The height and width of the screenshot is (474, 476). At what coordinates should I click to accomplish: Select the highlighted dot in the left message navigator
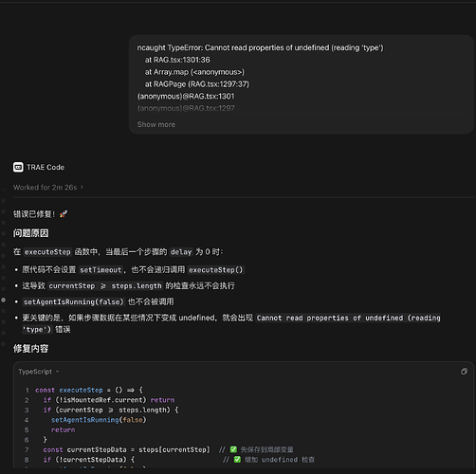click(x=4, y=300)
